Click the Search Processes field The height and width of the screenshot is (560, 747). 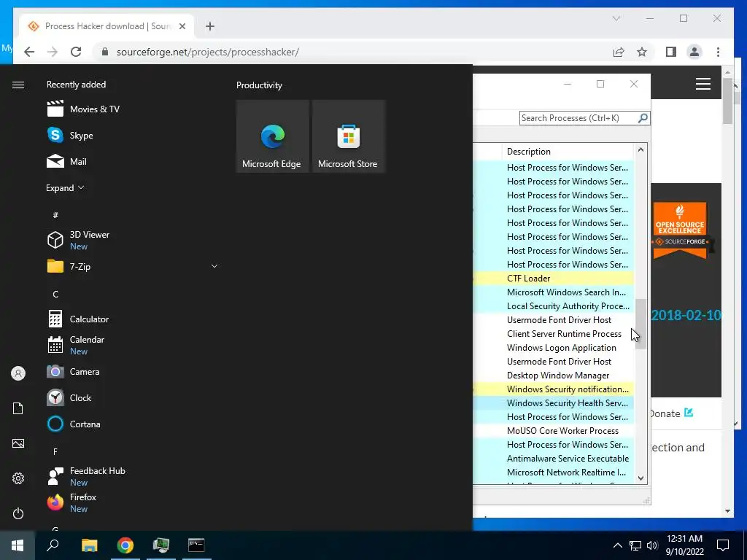pyautogui.click(x=578, y=118)
